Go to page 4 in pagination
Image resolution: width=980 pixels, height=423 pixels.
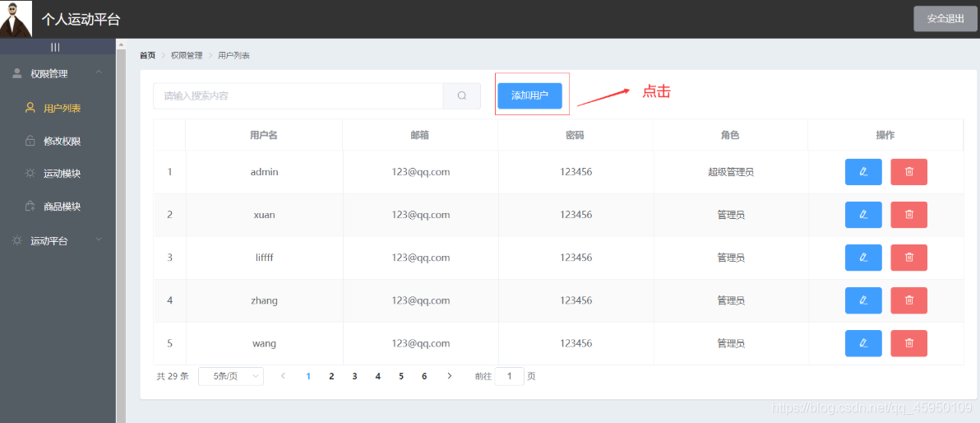pos(377,376)
